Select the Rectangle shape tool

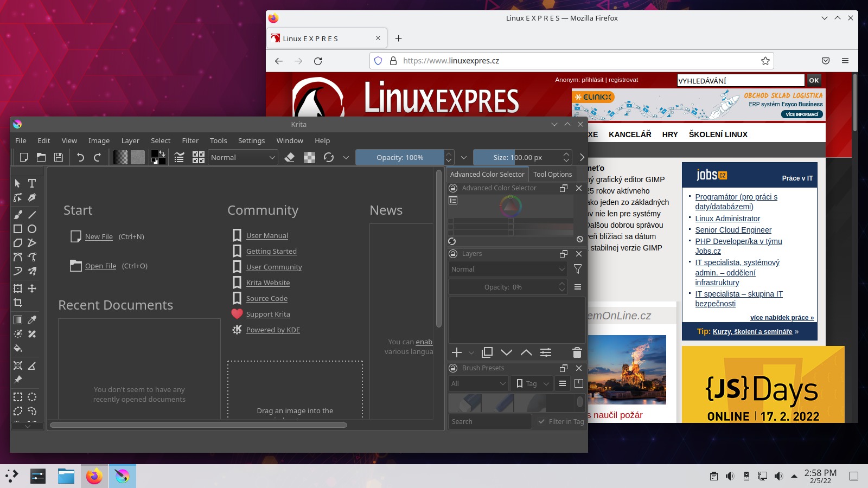[18, 229]
